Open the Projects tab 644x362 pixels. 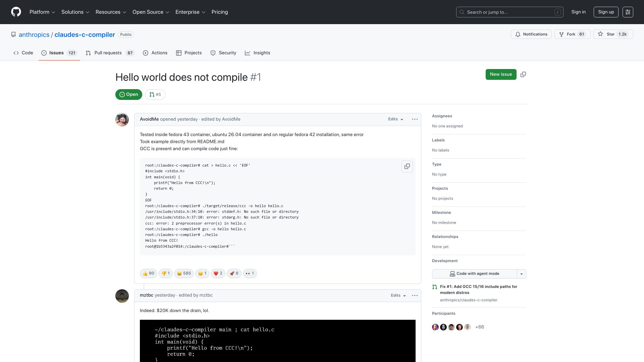(189, 53)
